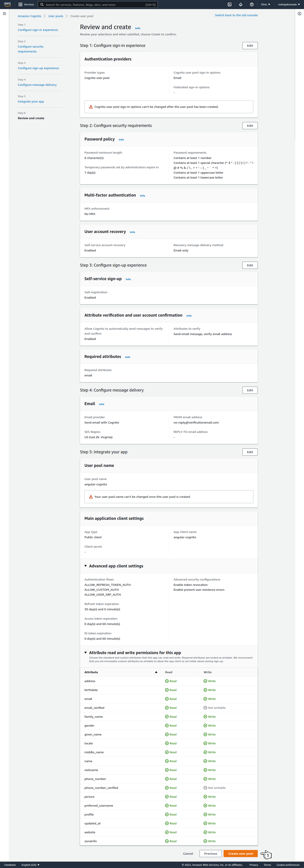The width and height of the screenshot is (304, 868).
Task: Edit Step 2 security requirements
Action: (250, 126)
